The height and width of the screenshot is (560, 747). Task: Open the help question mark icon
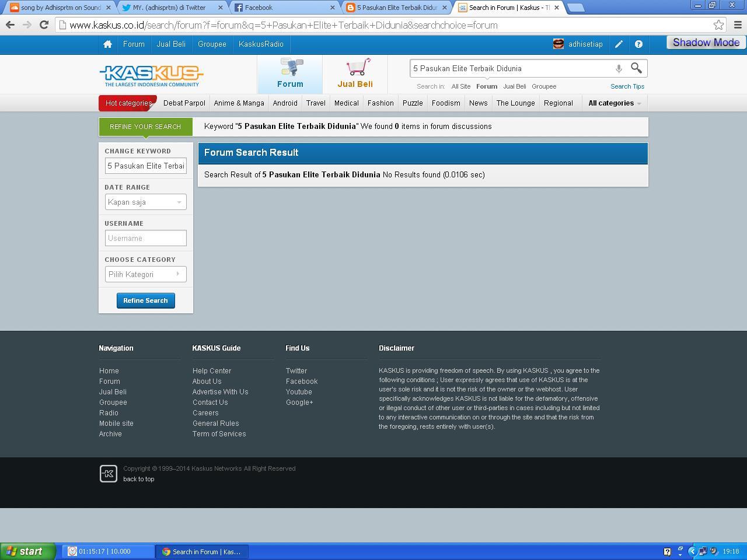click(x=638, y=44)
